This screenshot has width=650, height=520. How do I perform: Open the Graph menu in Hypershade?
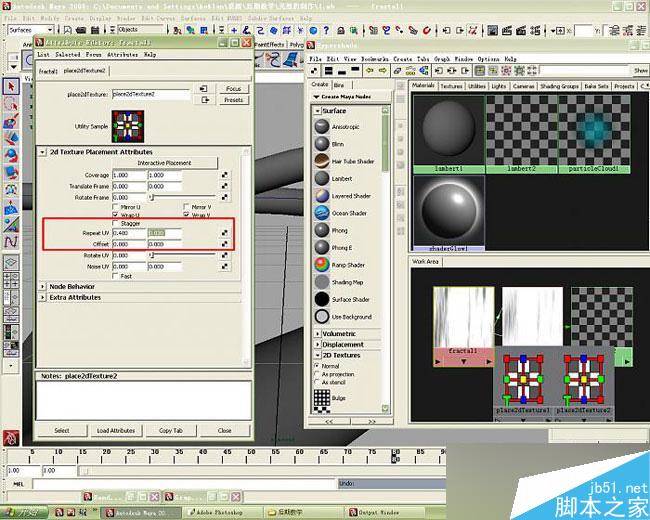(442, 59)
